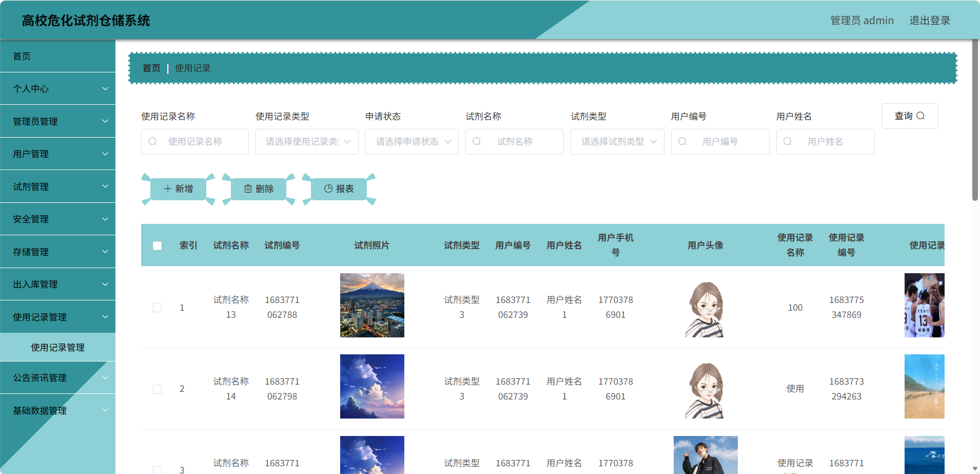Click 退出登录 to log out

coord(930,21)
